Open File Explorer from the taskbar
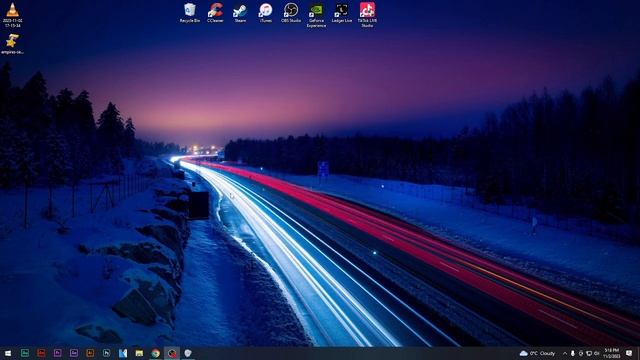The height and width of the screenshot is (360, 640). 139,353
